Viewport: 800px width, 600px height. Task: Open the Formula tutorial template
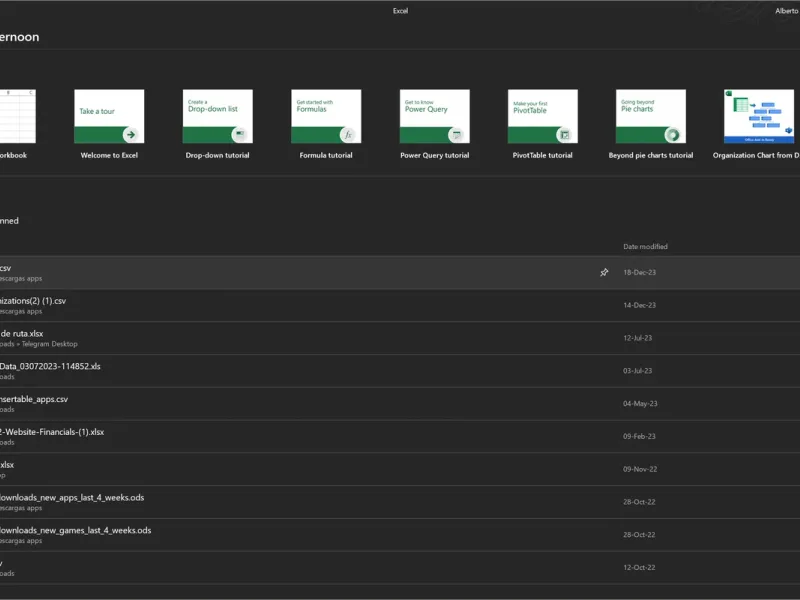(326, 116)
